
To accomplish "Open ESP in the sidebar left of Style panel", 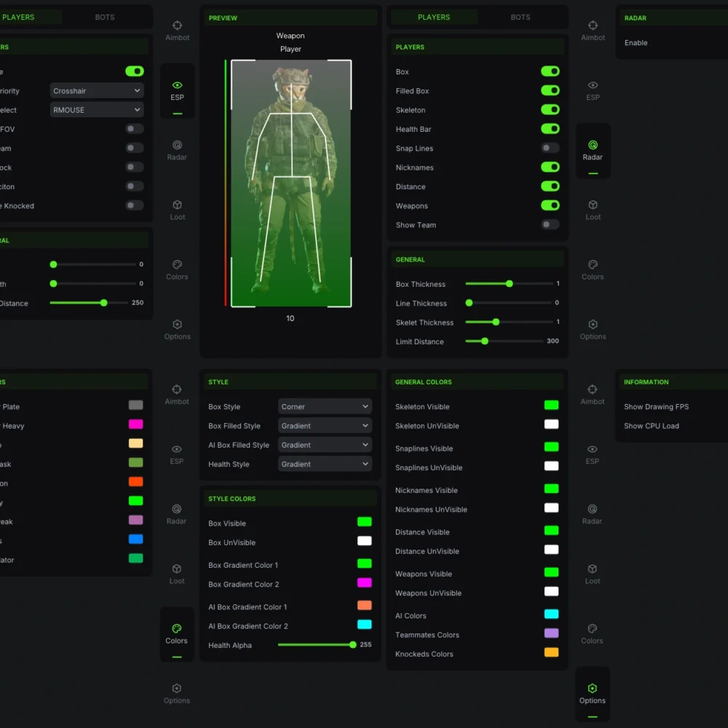I will 176,454.
